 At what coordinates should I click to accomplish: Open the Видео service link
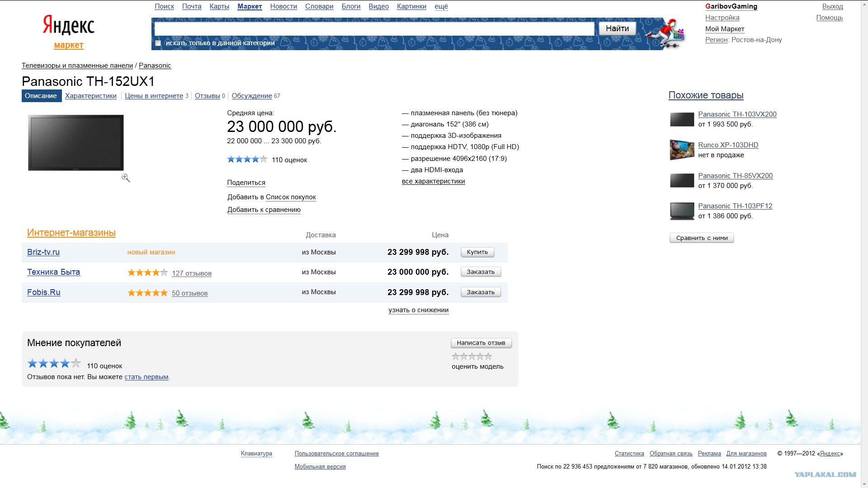pos(379,6)
